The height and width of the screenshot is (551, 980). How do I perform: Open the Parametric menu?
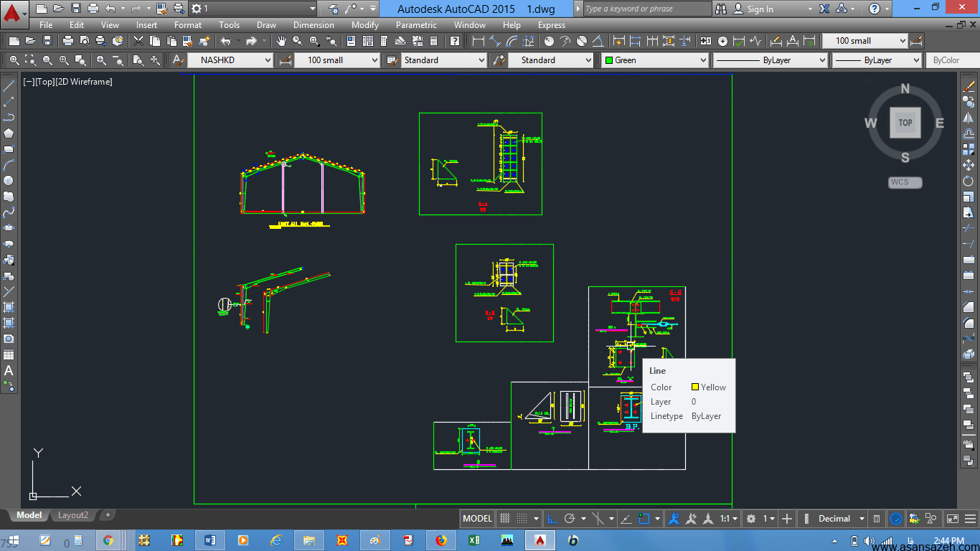pyautogui.click(x=416, y=25)
